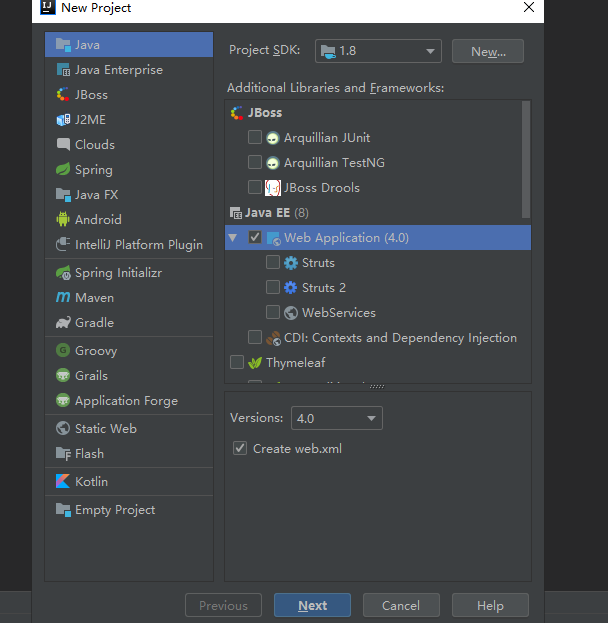Click the Maven 'm' icon
Viewport: 608px width, 623px height.
tap(63, 297)
